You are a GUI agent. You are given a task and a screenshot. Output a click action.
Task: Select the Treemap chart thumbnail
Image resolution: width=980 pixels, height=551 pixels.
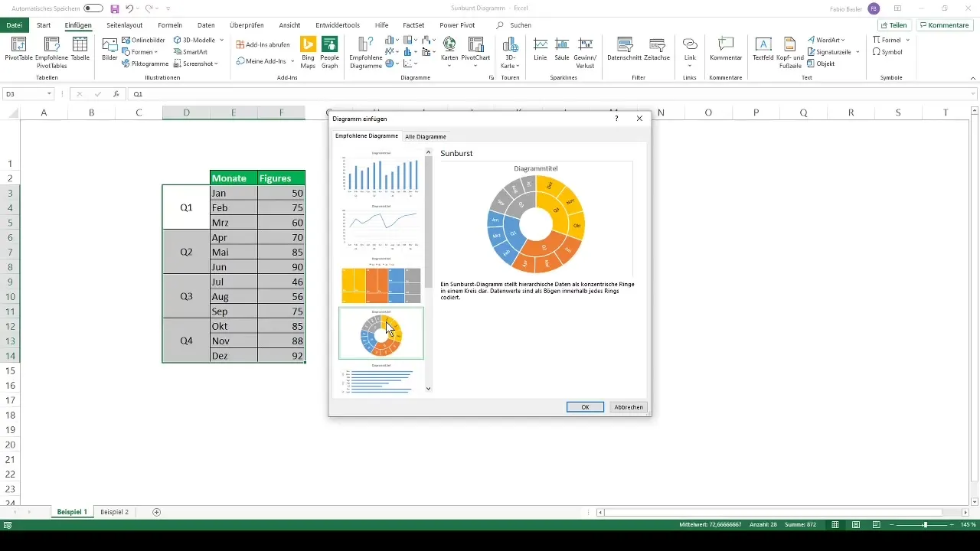[x=381, y=281]
